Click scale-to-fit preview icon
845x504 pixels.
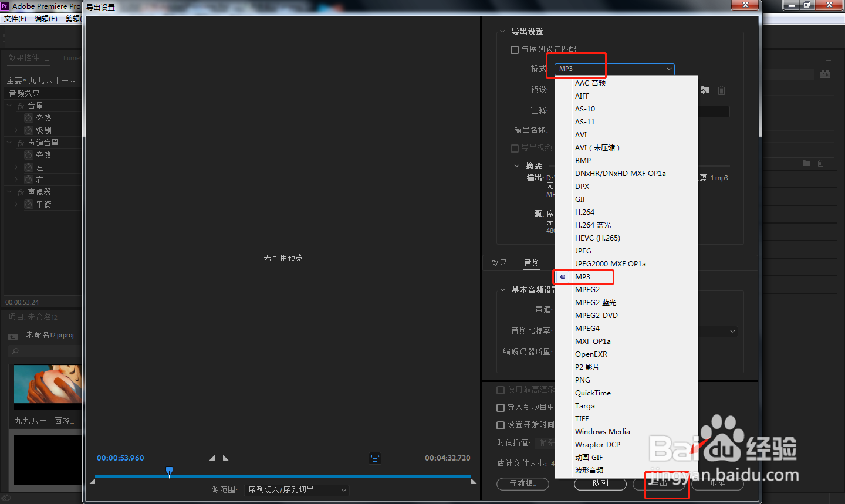(375, 458)
